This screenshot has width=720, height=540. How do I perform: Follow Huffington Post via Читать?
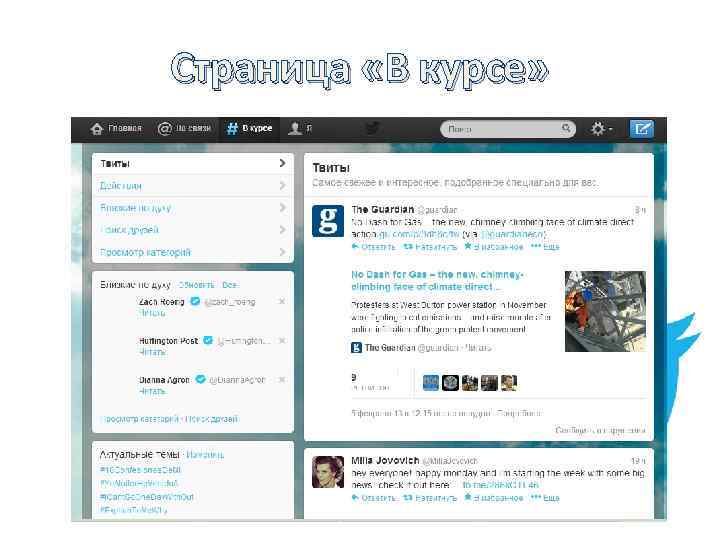(152, 352)
